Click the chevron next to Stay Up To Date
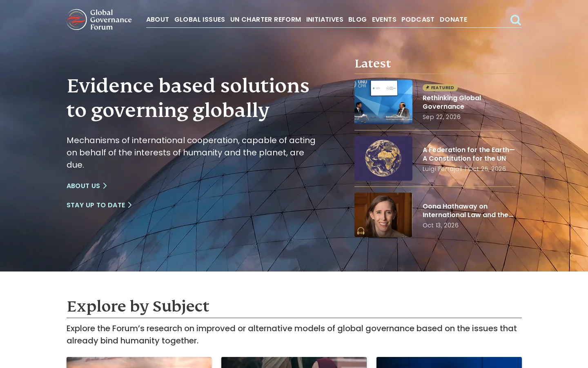Image resolution: width=588 pixels, height=368 pixels. [130, 205]
